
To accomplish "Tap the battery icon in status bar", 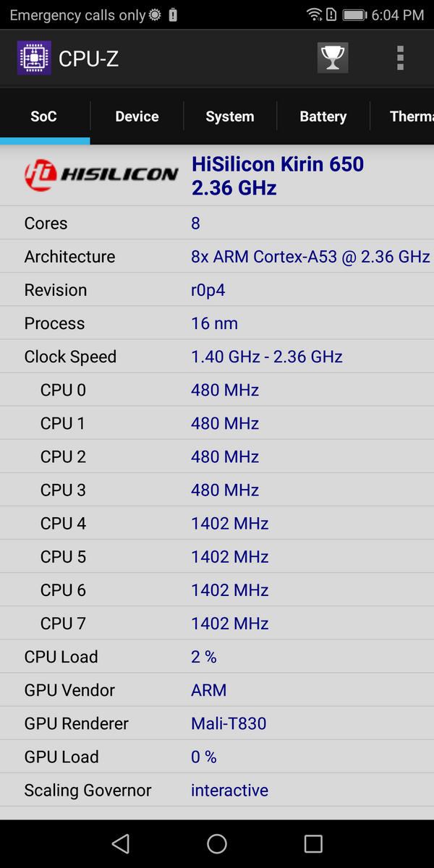I will (354, 14).
